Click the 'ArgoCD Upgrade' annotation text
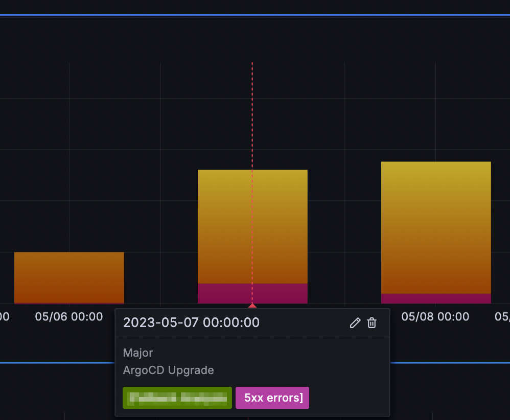 click(x=169, y=370)
